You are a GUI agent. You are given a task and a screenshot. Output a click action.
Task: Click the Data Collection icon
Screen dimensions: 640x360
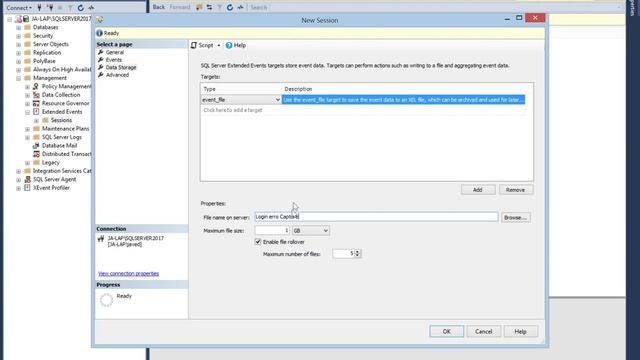tap(36, 95)
